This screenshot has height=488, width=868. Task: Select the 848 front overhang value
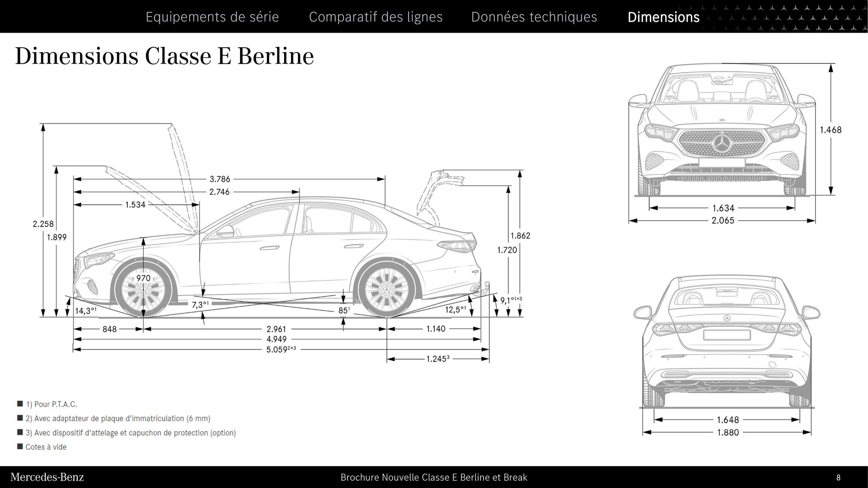pyautogui.click(x=109, y=329)
